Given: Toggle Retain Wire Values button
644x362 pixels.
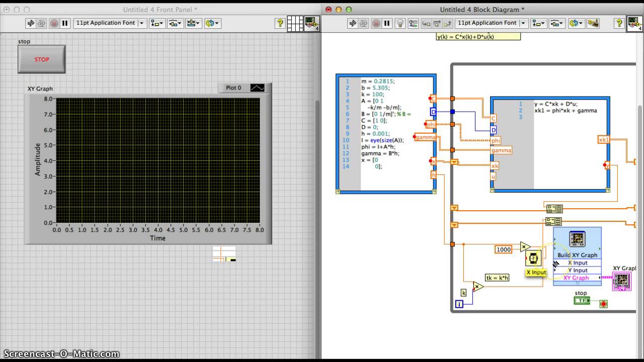Looking at the screenshot, I should tap(413, 23).
